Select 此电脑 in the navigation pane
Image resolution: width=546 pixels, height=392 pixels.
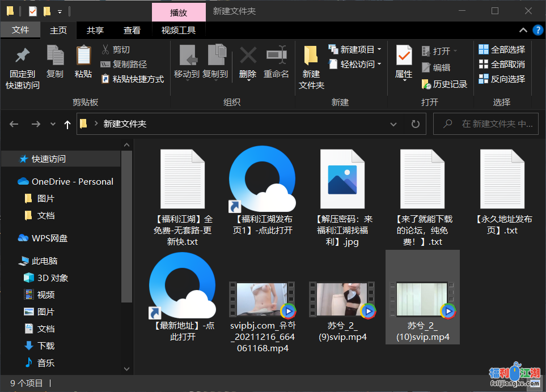[45, 261]
